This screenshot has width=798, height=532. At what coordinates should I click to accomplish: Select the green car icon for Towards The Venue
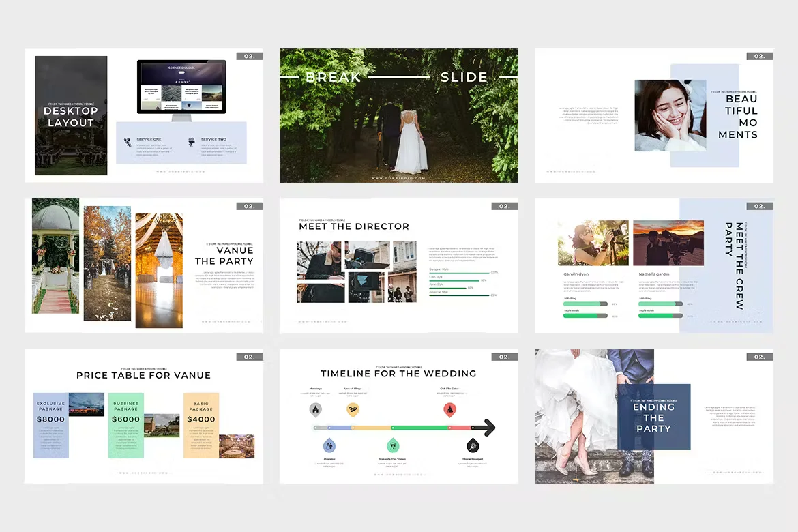(x=392, y=446)
